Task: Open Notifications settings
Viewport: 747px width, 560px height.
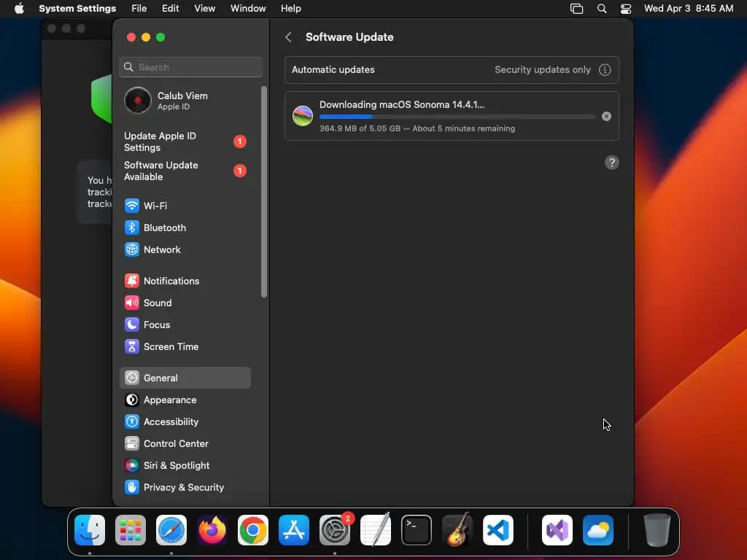Action: [185, 281]
